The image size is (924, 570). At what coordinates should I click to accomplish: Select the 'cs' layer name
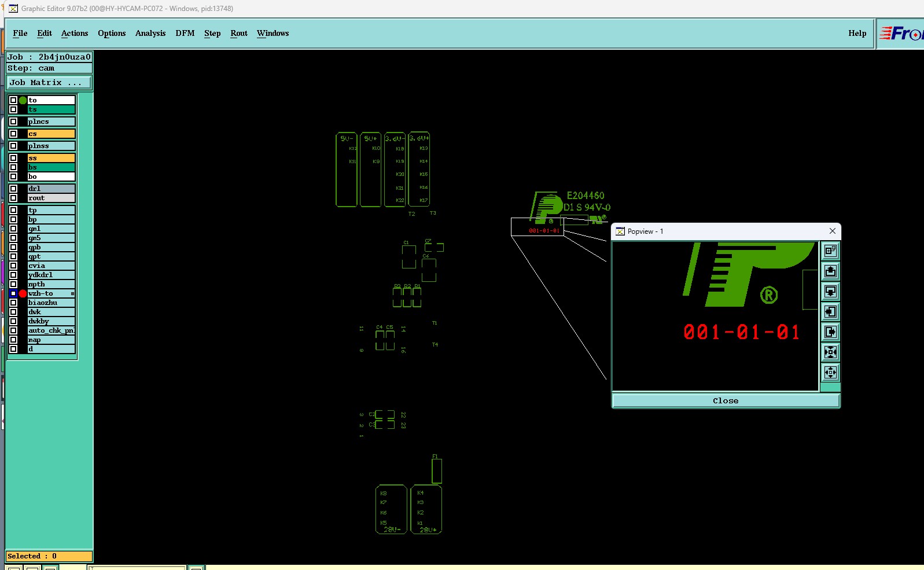coord(51,134)
